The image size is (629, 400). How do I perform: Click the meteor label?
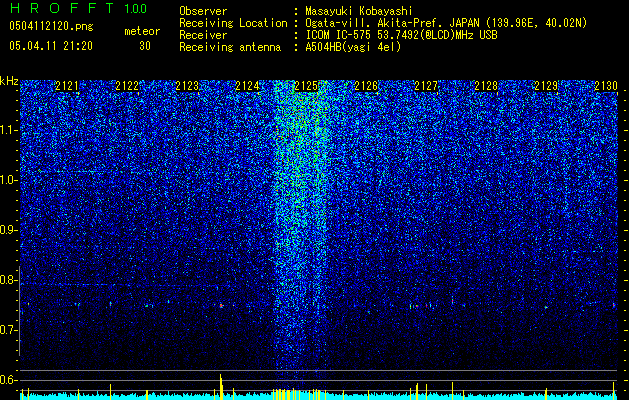tap(142, 31)
